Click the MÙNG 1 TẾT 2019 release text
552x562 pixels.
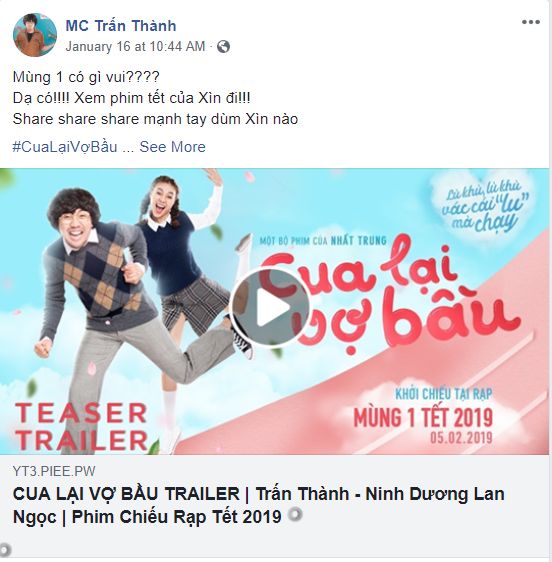pos(423,418)
